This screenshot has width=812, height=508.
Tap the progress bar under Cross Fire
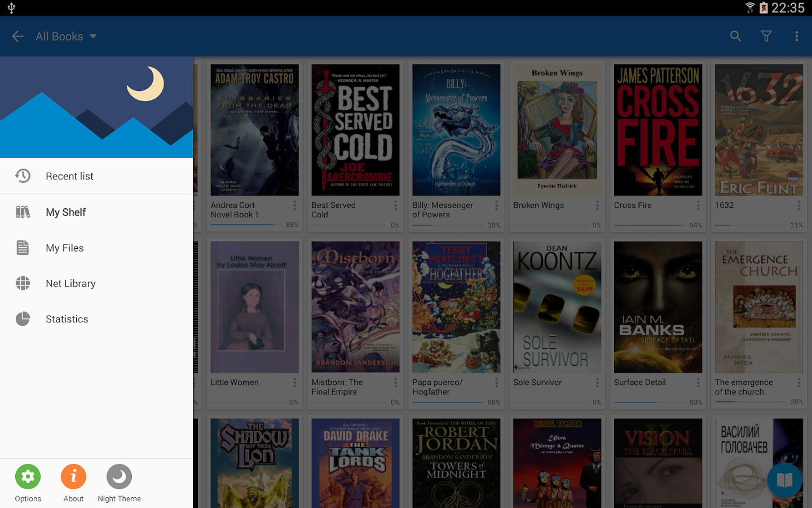coord(648,225)
